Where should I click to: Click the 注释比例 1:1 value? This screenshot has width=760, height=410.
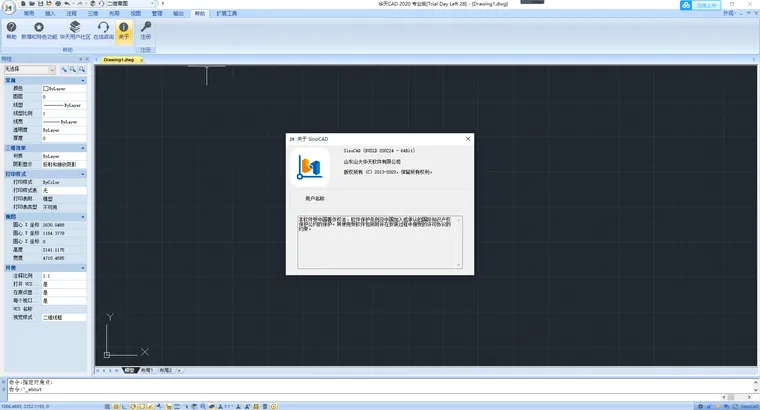[x=64, y=276]
